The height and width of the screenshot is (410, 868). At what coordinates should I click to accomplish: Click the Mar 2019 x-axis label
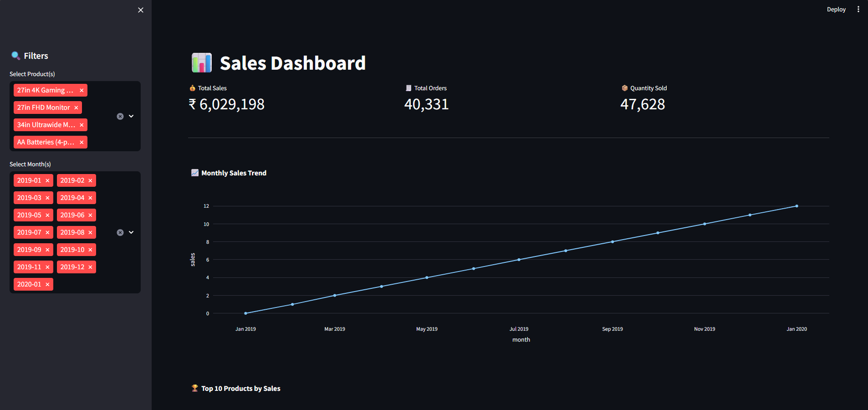pos(335,329)
